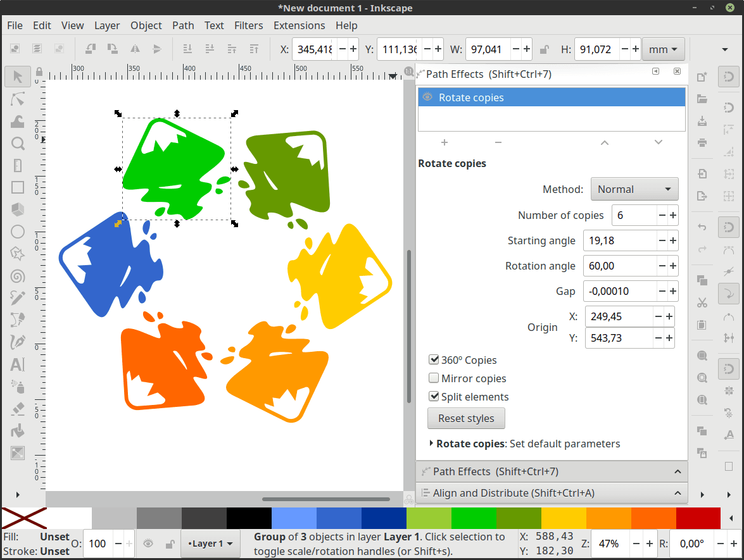Open the mm units dropdown
The image size is (744, 560).
[663, 49]
